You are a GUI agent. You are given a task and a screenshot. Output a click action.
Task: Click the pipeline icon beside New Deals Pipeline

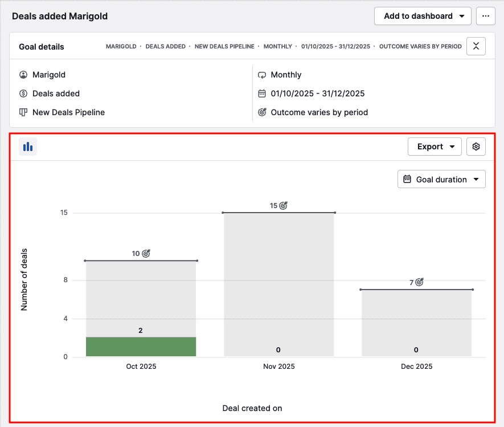point(23,112)
